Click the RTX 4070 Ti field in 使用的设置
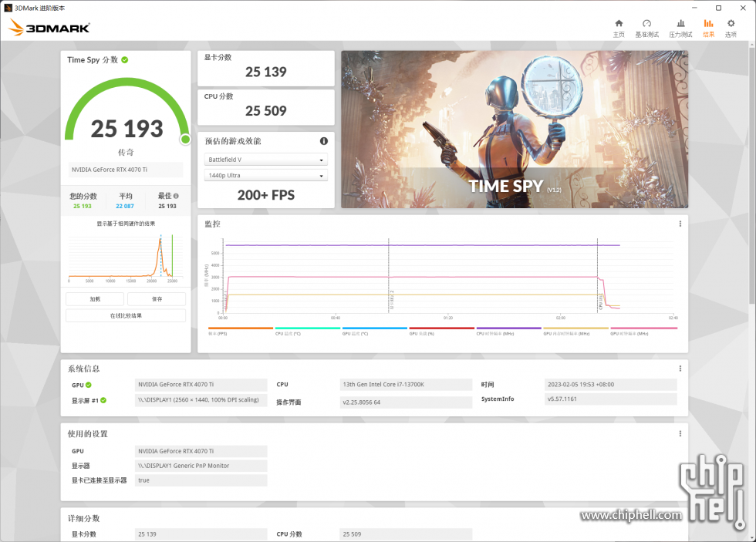 tap(201, 452)
